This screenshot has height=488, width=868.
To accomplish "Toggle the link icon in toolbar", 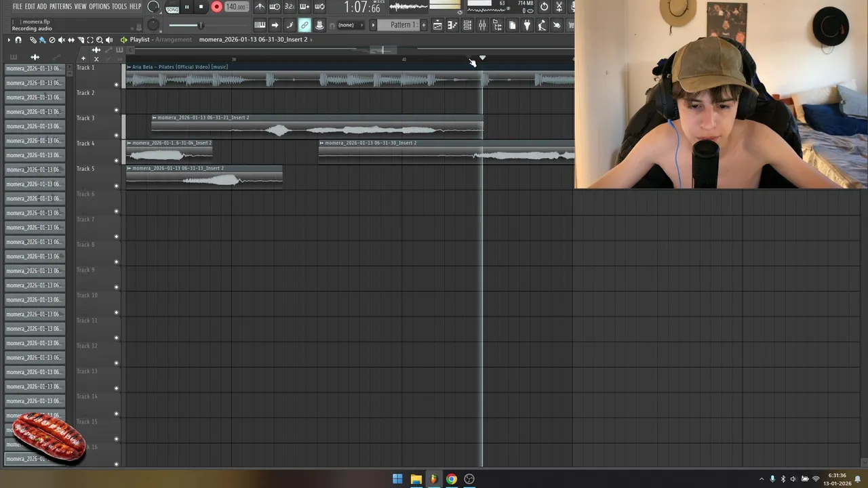I will click(x=304, y=25).
